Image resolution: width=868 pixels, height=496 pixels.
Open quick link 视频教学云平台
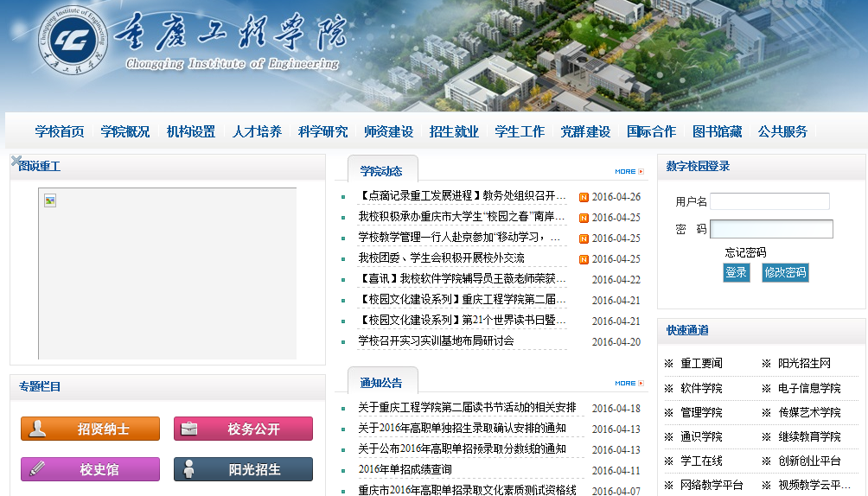[x=814, y=486]
